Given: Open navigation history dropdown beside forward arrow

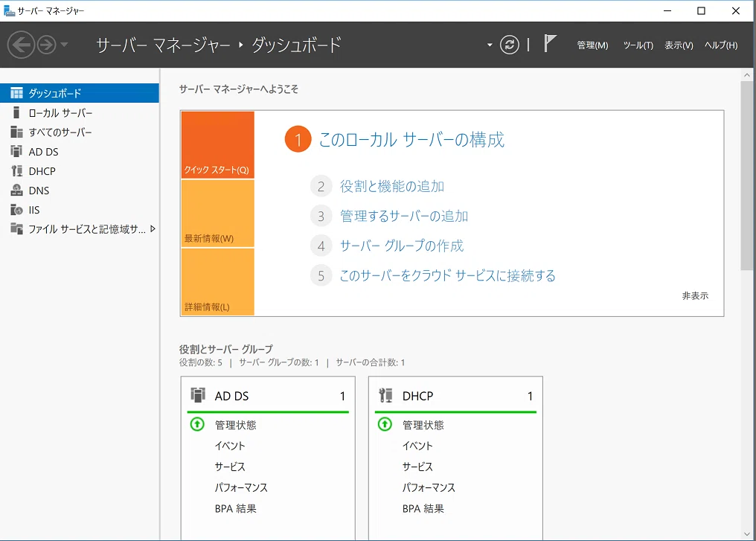Looking at the screenshot, I should [x=64, y=45].
